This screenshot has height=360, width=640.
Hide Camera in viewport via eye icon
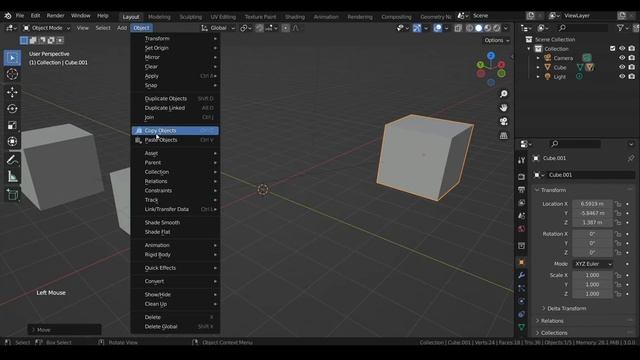tap(622, 58)
